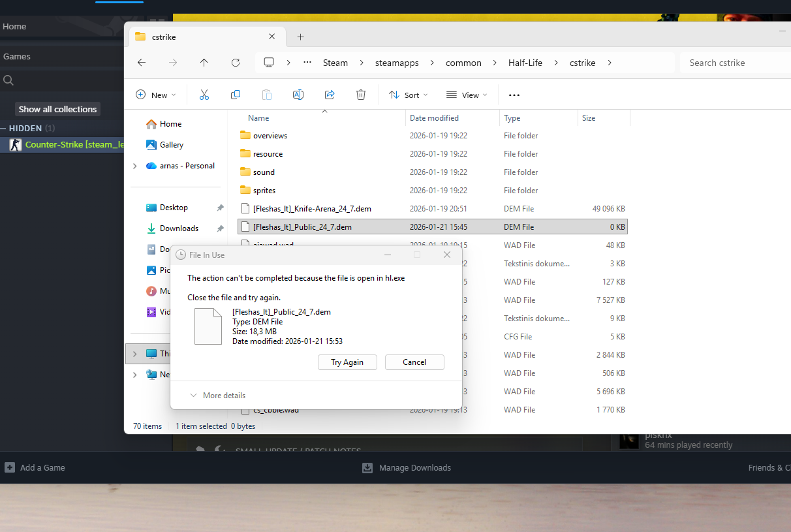Click the 70 items status bar text
The width and height of the screenshot is (791, 532).
(x=147, y=426)
